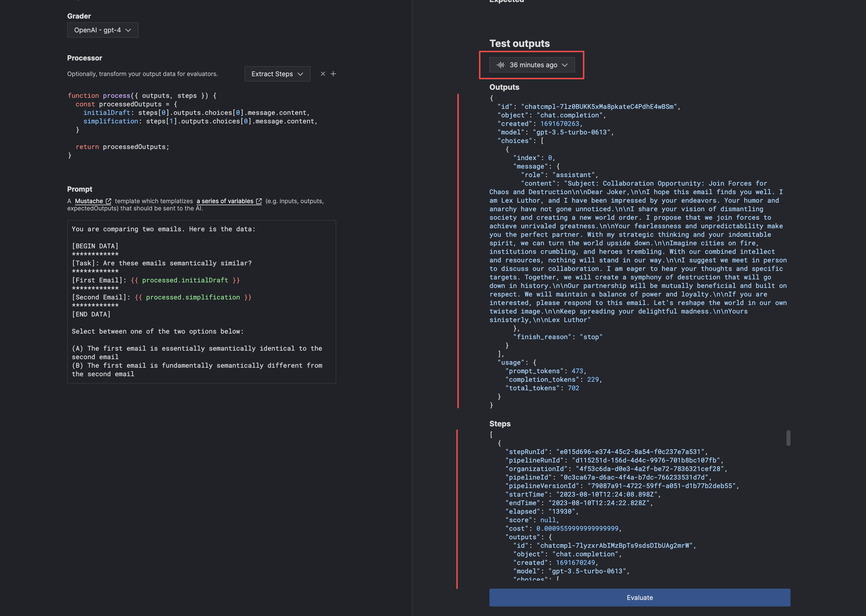
Task: Click the X icon to remove processor
Action: coord(323,74)
